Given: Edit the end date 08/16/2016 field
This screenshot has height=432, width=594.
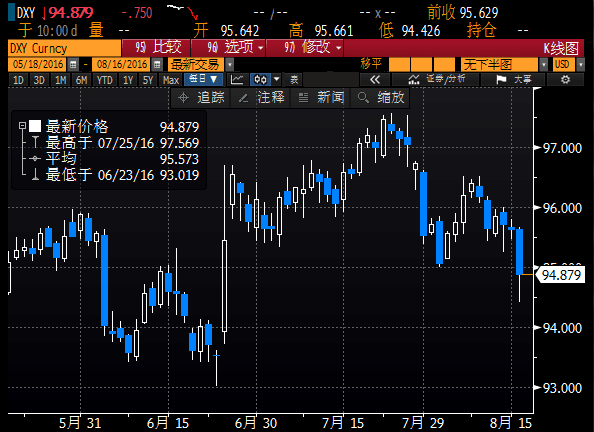Looking at the screenshot, I should click(122, 65).
